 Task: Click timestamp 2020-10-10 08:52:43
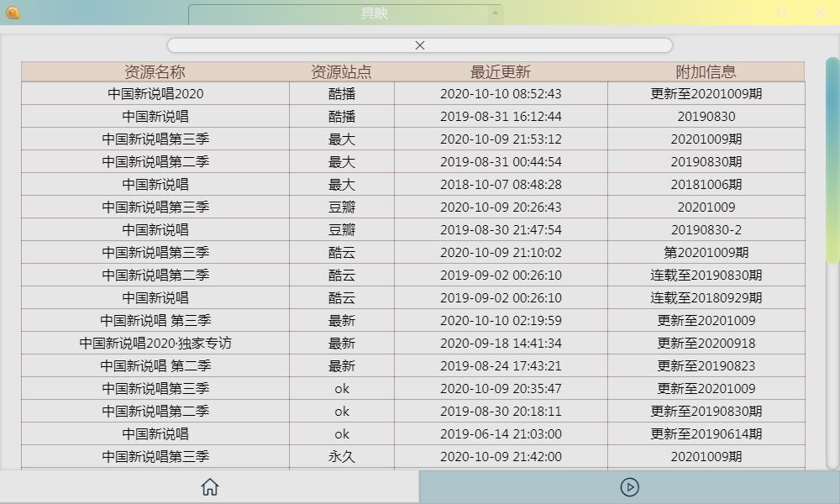point(501,94)
